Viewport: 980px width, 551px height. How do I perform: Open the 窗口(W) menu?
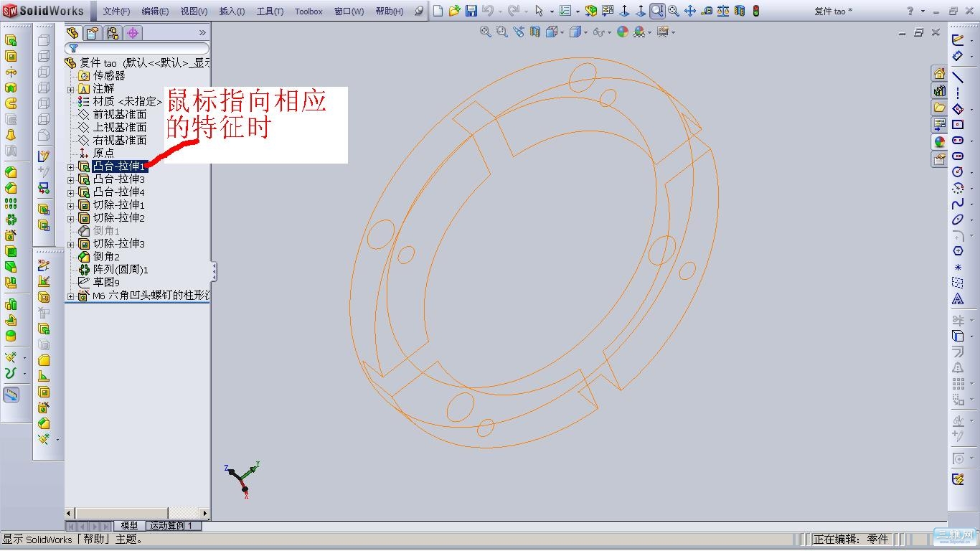point(349,11)
